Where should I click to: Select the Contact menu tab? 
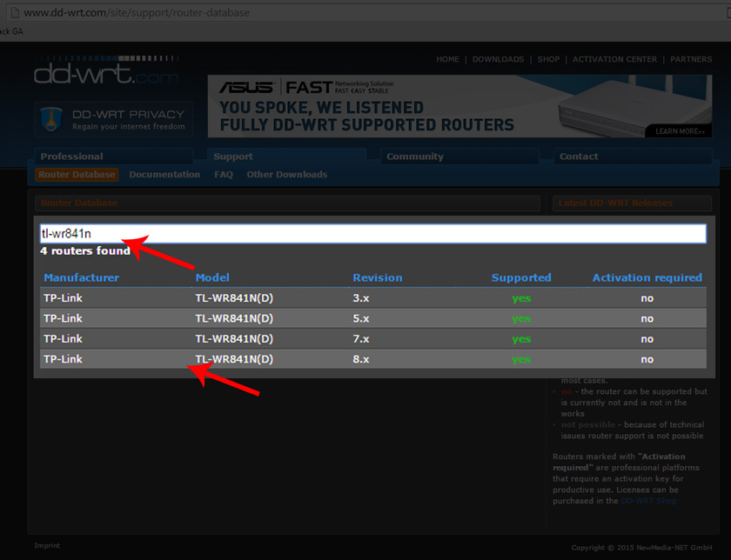tap(633, 157)
